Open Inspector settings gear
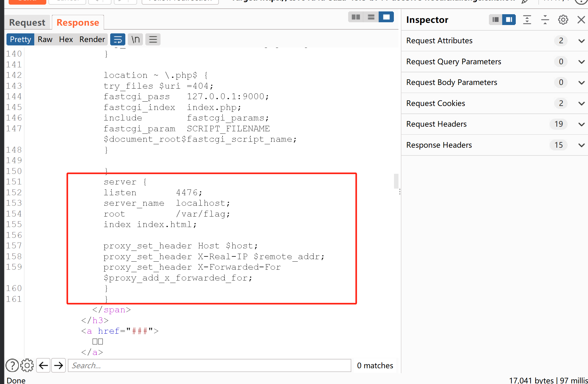Screen dimensions: 588x384 [x=563, y=20]
